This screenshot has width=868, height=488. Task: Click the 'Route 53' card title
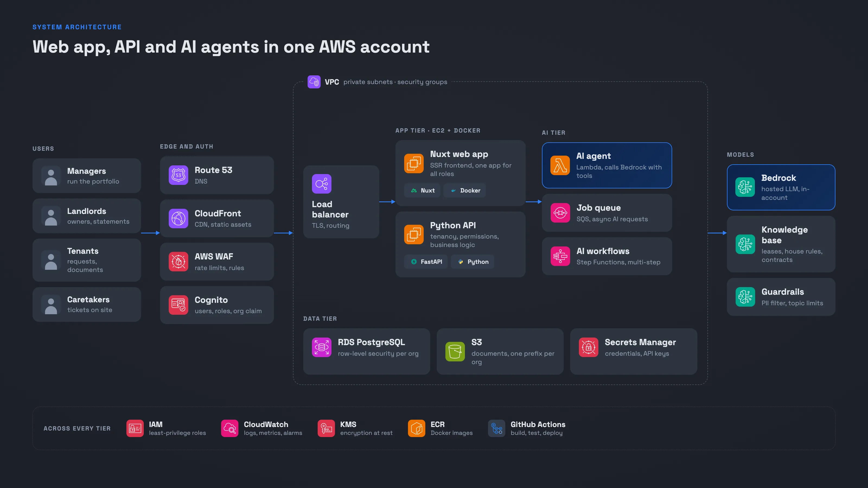click(x=213, y=171)
